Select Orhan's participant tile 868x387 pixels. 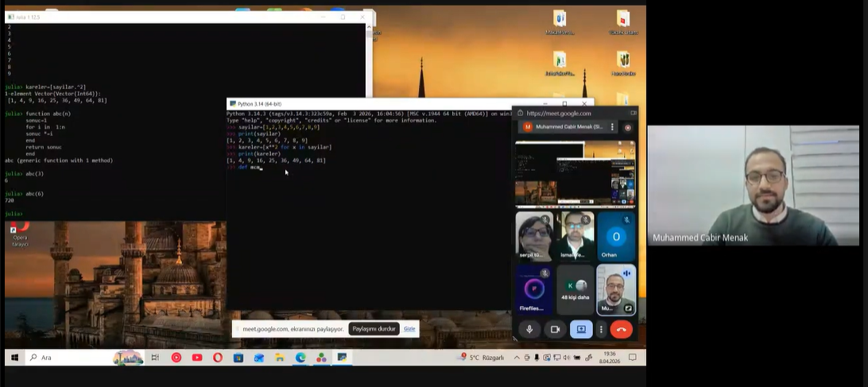pyautogui.click(x=616, y=236)
